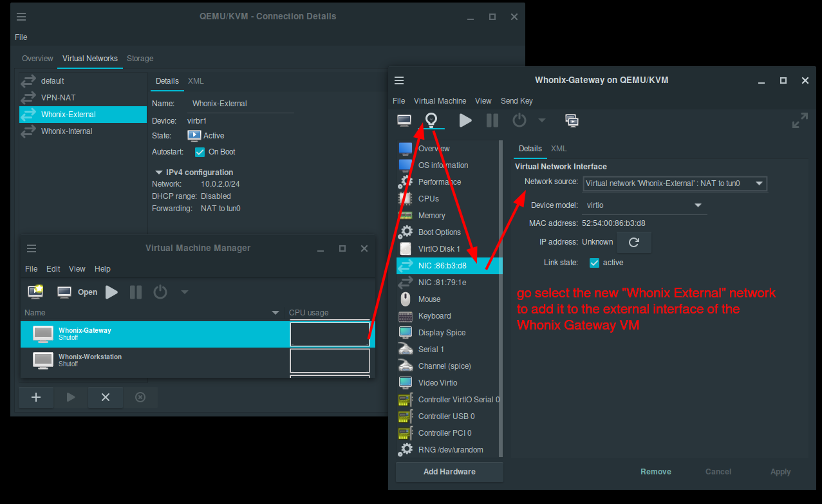Screen dimensions: 822x504
Task: Pause the Whonix-Gateway virtual machine
Action: pos(492,120)
